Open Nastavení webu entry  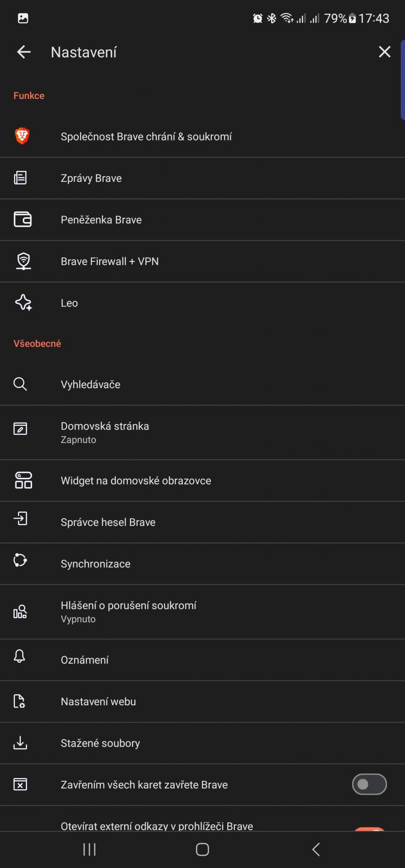(x=202, y=701)
